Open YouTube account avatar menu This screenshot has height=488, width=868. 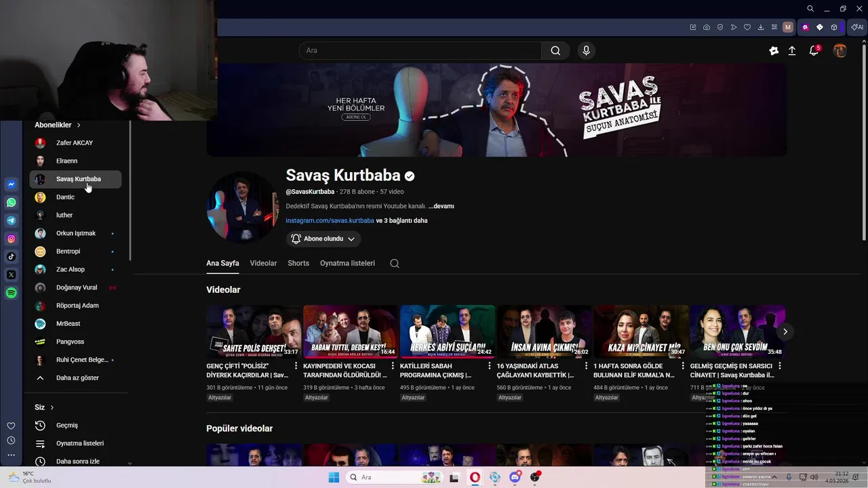pos(840,51)
